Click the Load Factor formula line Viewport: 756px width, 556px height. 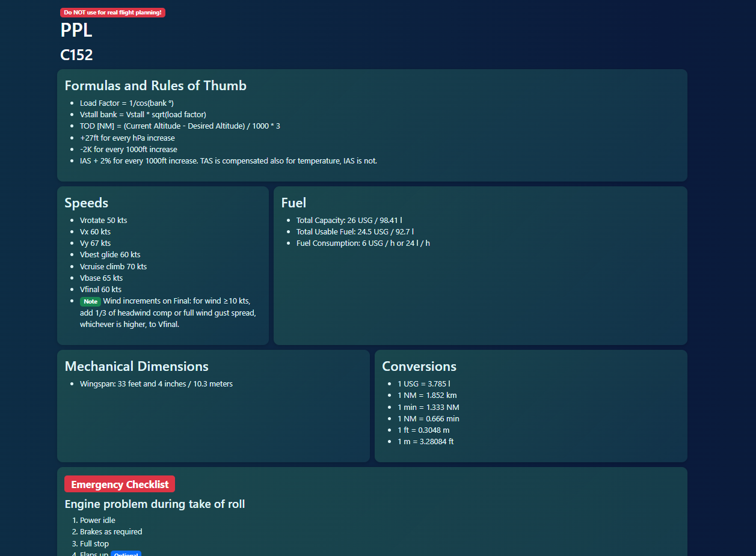pyautogui.click(x=126, y=103)
